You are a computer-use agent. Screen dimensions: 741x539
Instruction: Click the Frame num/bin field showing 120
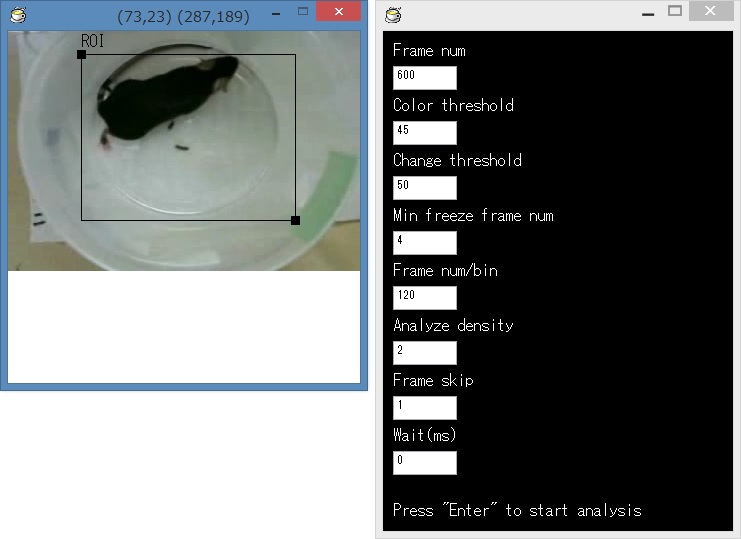pyautogui.click(x=425, y=298)
